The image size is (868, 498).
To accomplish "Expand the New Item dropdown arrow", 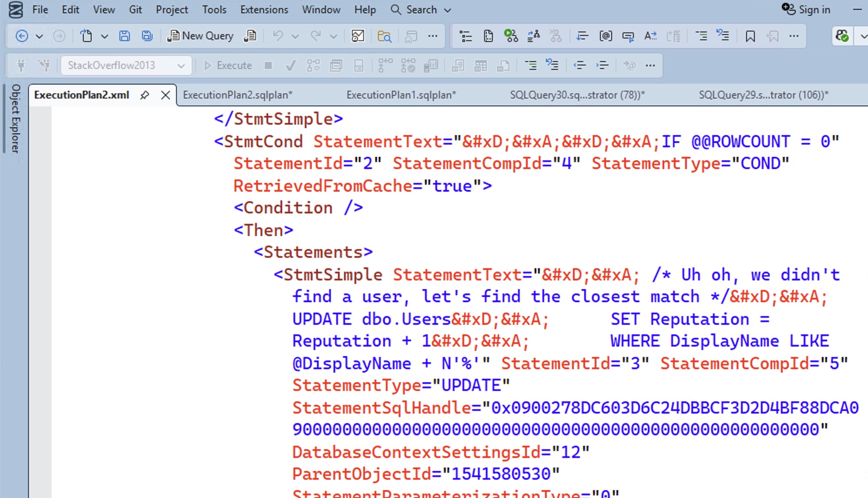I will click(x=104, y=36).
